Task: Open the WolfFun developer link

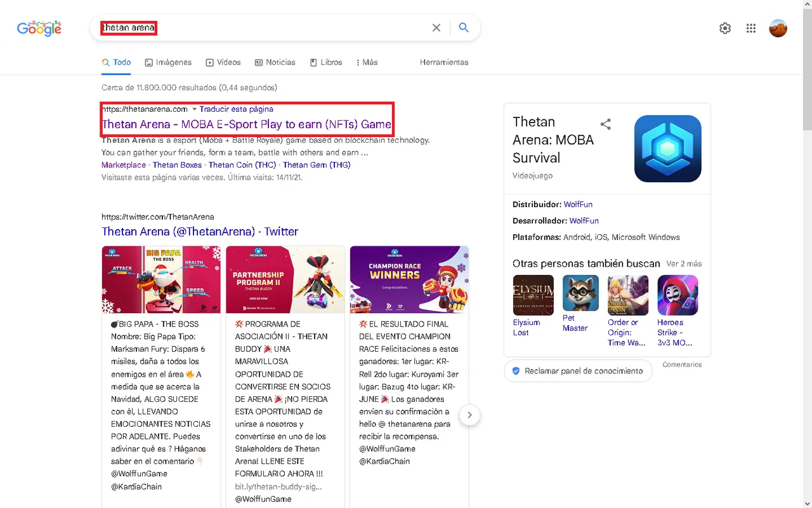Action: 584,221
